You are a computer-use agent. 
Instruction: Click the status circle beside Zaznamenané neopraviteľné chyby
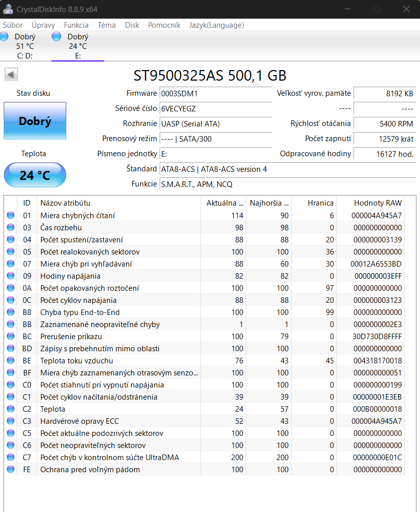pyautogui.click(x=12, y=324)
